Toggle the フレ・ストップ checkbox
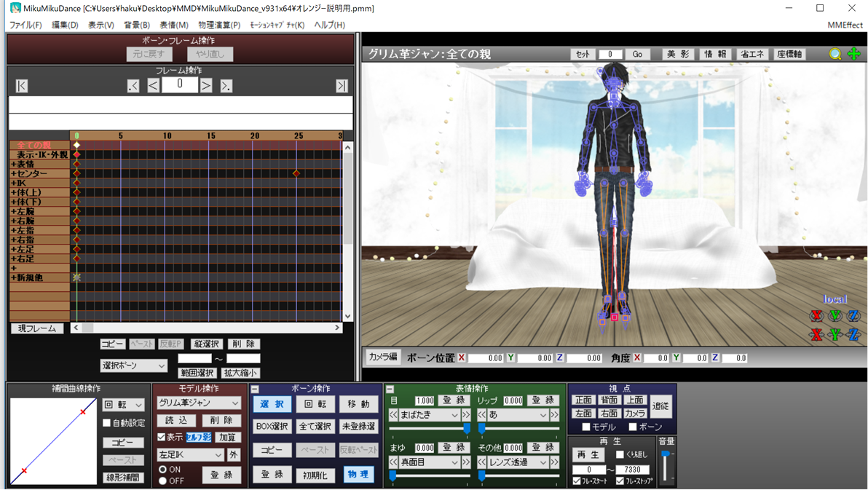868x490 pixels. pyautogui.click(x=620, y=481)
